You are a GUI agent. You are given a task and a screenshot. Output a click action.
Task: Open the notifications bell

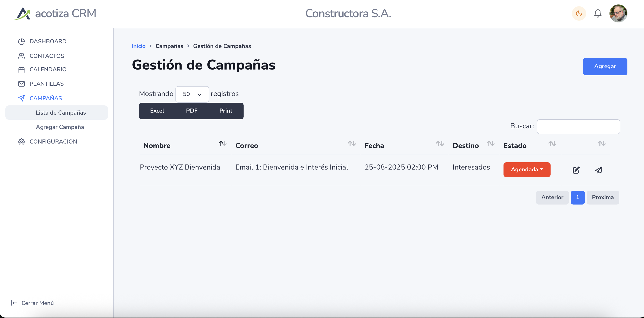597,13
